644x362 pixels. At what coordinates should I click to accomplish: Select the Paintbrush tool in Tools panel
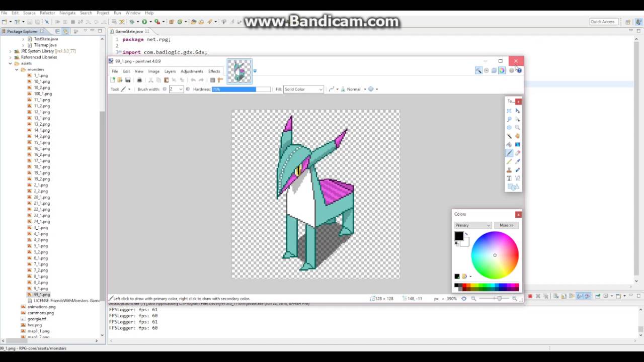pos(509,153)
